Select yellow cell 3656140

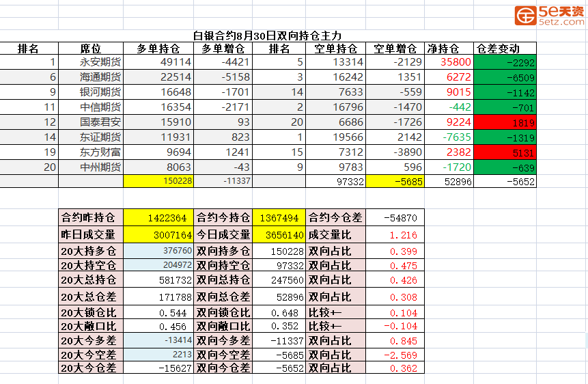(279, 234)
